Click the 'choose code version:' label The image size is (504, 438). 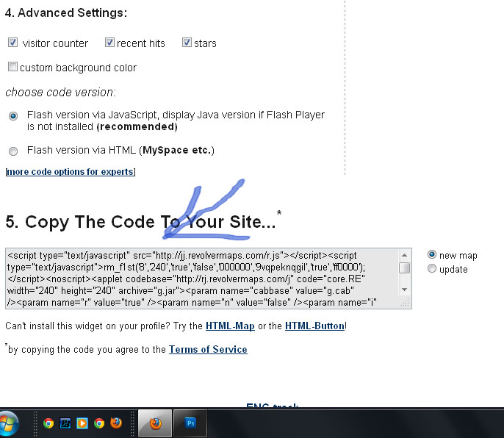click(x=60, y=93)
